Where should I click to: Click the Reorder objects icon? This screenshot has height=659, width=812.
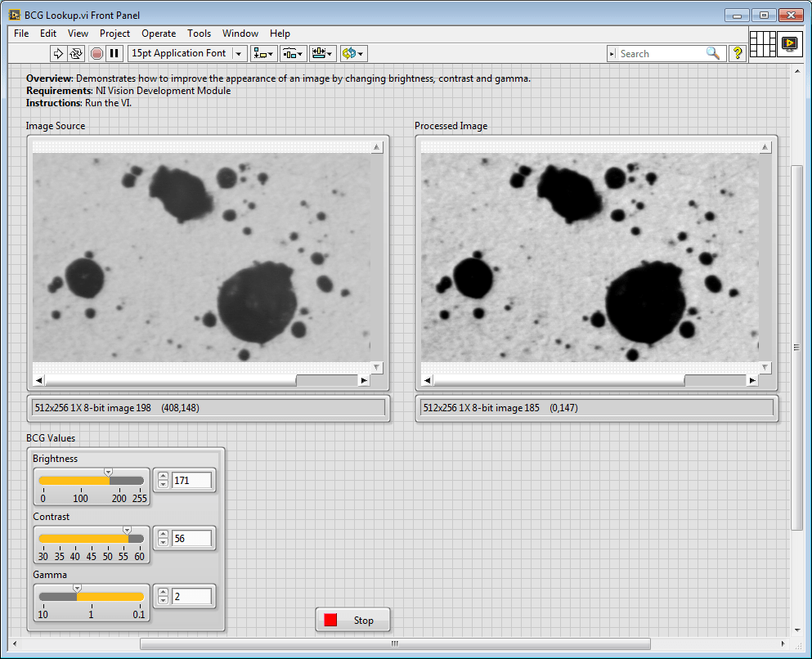click(x=349, y=53)
